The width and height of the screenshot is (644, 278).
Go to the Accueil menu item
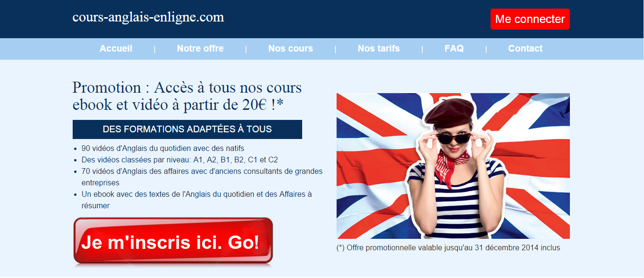[x=116, y=49]
